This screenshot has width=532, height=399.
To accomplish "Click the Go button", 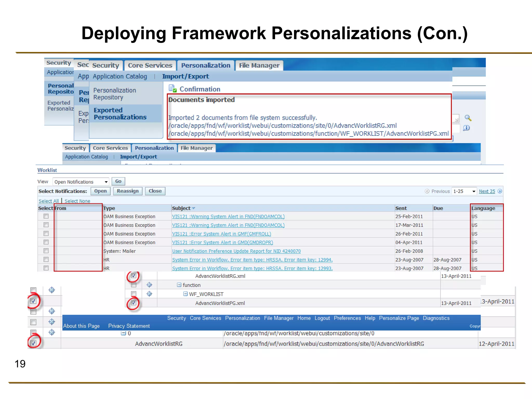I will pos(118,181).
